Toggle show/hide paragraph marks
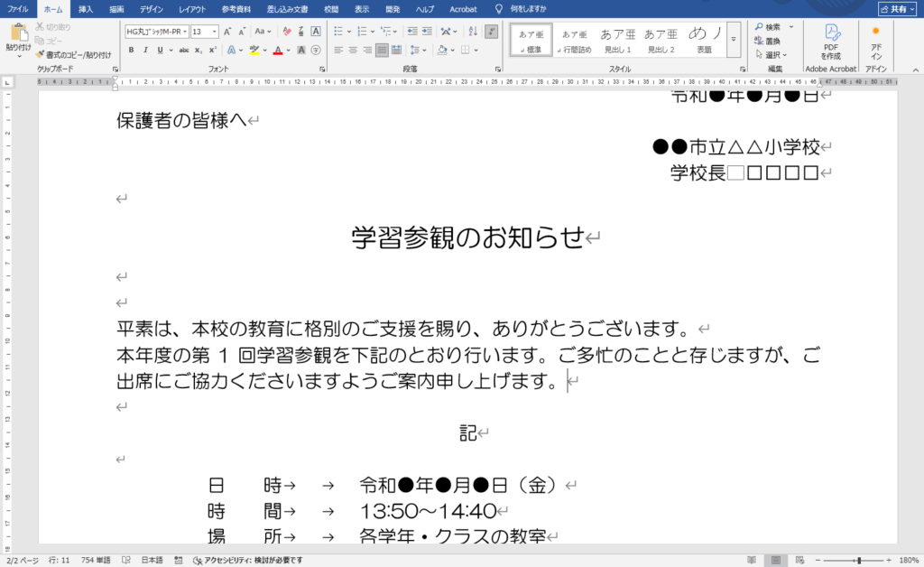This screenshot has height=567, width=924. point(492,32)
